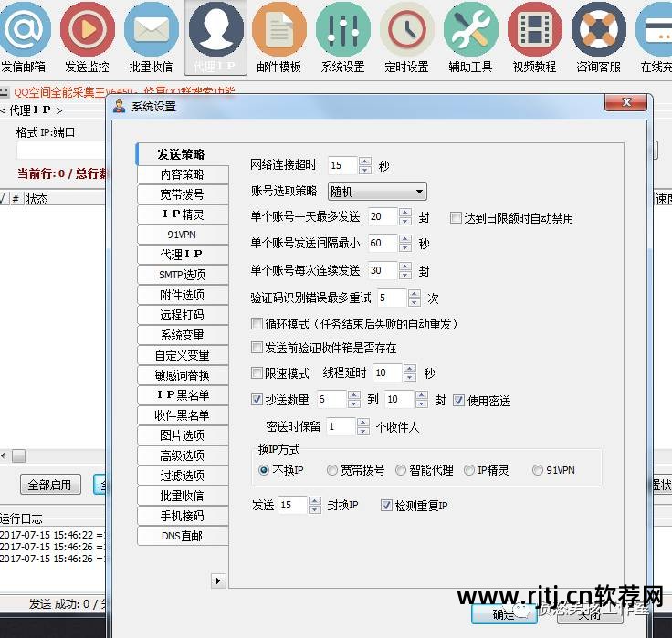Select IP精灵 radio option
The image size is (672, 638).
[469, 470]
